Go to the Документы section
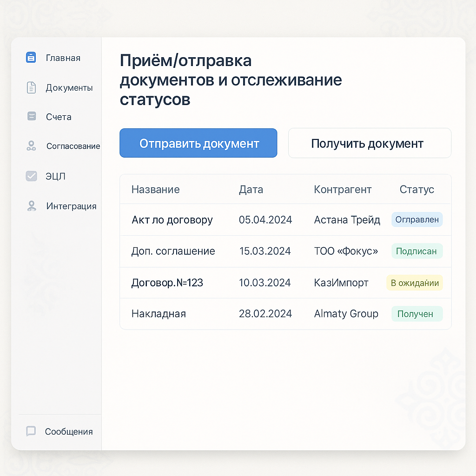This screenshot has height=476, width=476. (x=69, y=88)
